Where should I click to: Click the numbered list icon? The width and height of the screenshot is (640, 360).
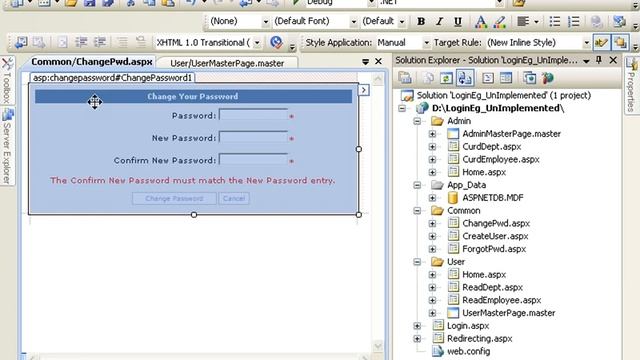pyautogui.click(x=573, y=21)
